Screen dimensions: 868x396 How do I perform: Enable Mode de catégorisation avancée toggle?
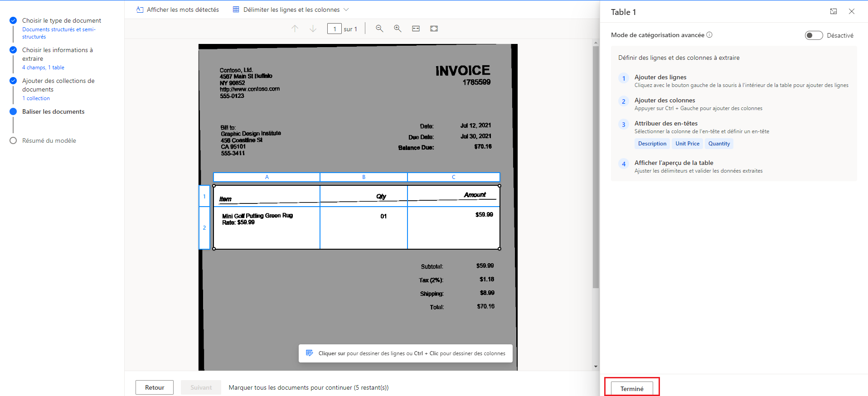[x=814, y=35]
